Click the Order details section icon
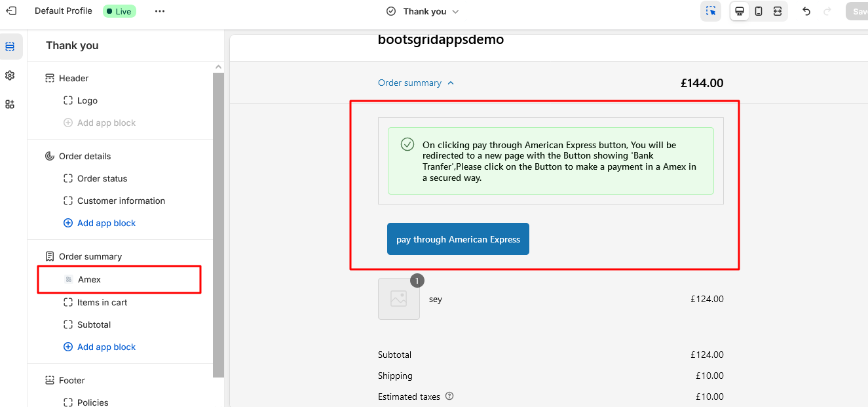The height and width of the screenshot is (407, 868). (x=50, y=156)
